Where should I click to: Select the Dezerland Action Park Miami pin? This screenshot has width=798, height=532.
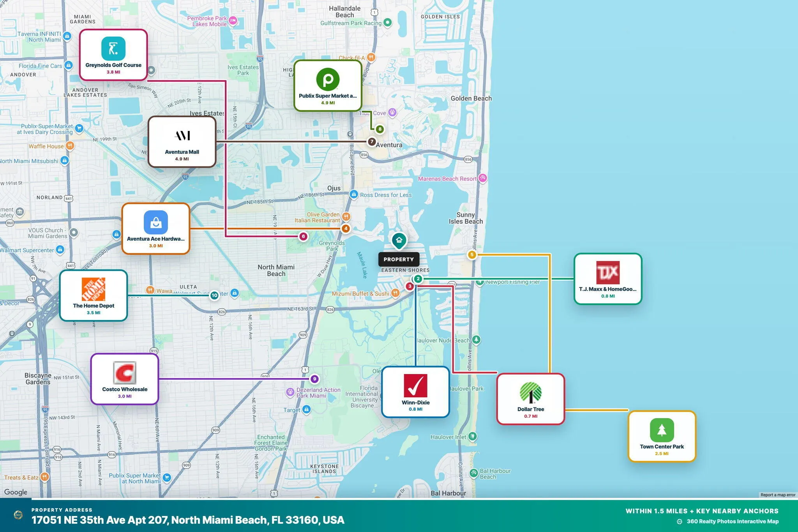pyautogui.click(x=290, y=392)
